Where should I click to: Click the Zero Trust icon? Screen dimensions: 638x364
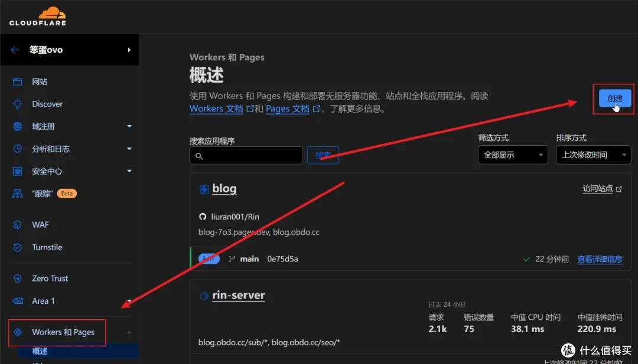pos(18,278)
